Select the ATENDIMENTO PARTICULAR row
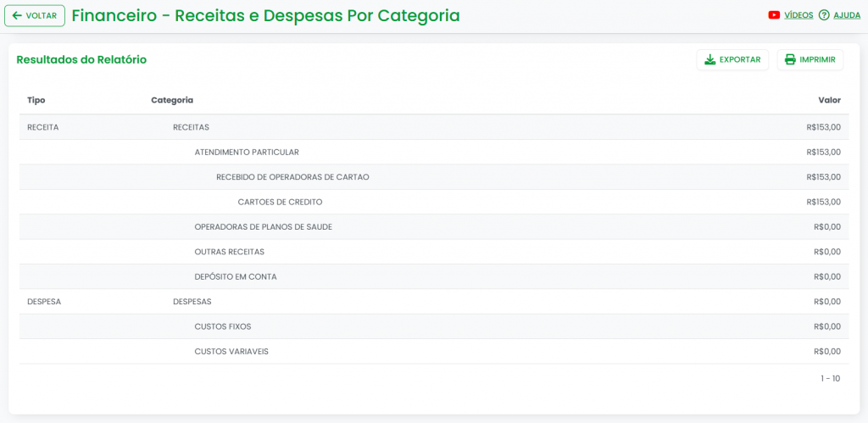Image resolution: width=868 pixels, height=423 pixels. 247,153
